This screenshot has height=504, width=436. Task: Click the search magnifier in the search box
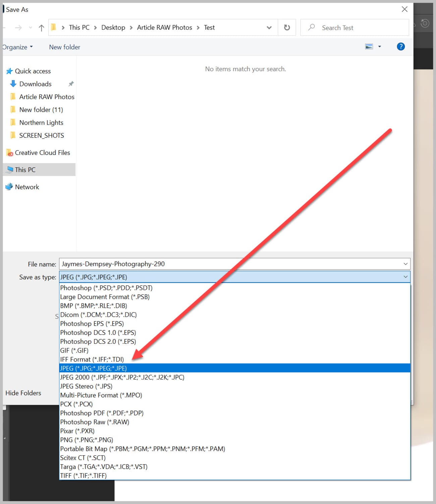click(312, 27)
